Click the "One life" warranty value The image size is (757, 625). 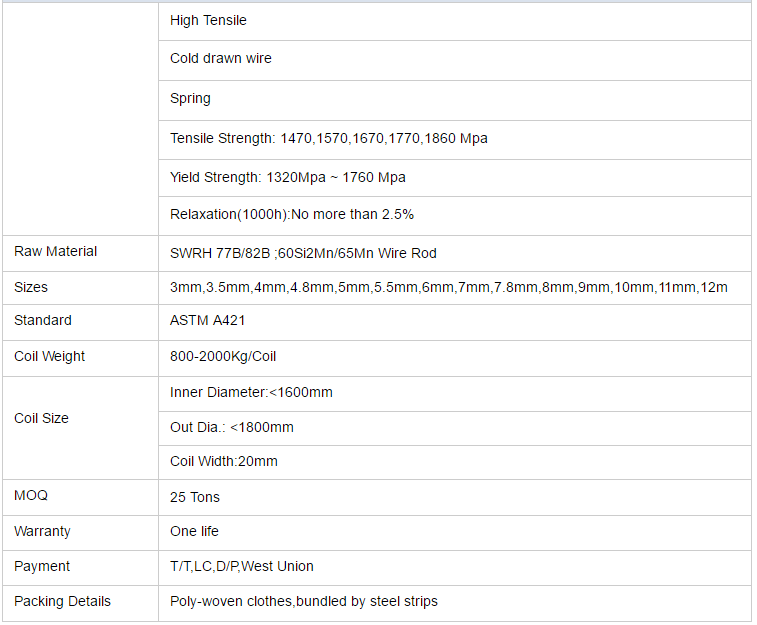point(194,532)
